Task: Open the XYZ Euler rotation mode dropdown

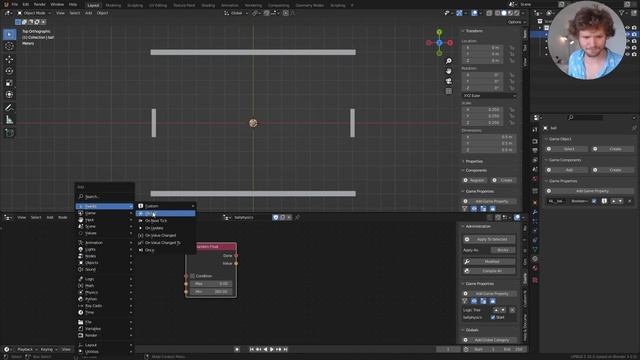Action: pos(489,96)
